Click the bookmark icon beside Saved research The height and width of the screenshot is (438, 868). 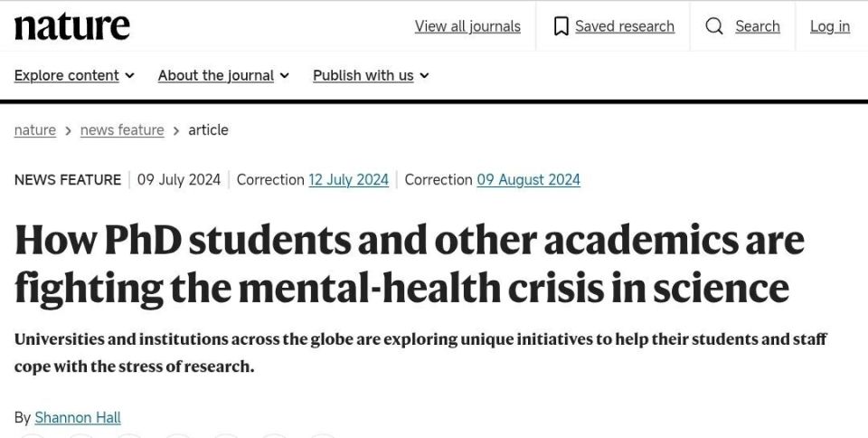[561, 26]
